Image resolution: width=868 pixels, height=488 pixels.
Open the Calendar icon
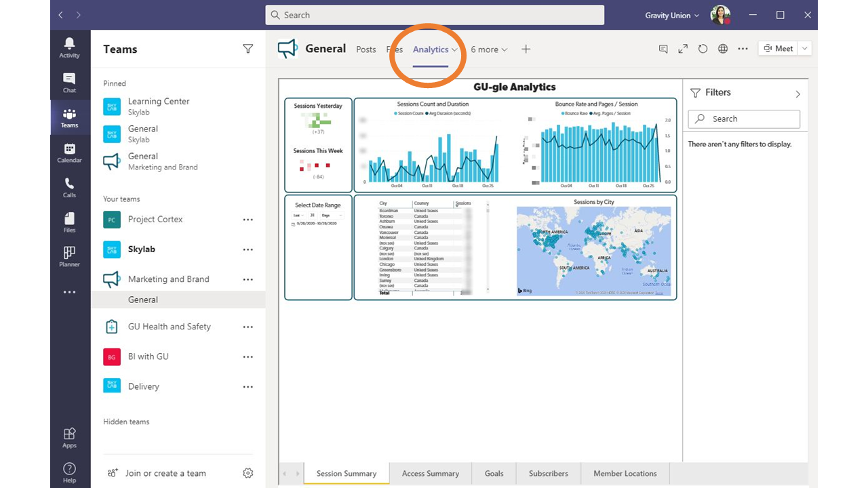click(x=69, y=152)
